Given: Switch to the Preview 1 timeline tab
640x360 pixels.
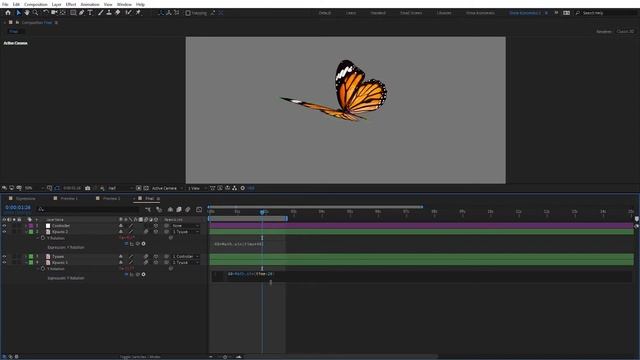Looking at the screenshot, I should (69, 198).
